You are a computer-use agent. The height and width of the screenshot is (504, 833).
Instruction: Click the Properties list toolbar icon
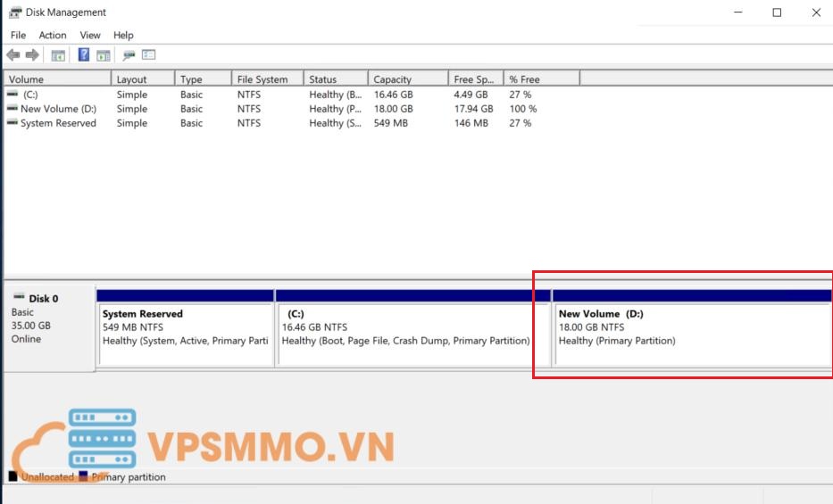(x=148, y=55)
